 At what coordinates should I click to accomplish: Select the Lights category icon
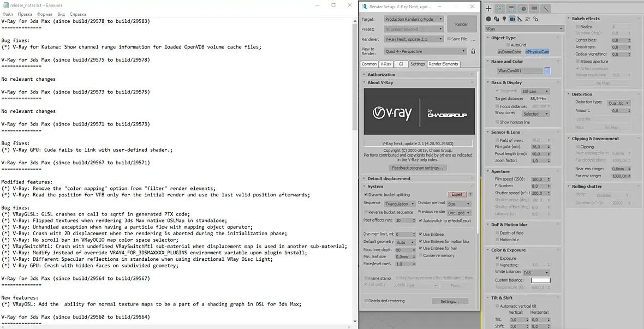(x=504, y=19)
